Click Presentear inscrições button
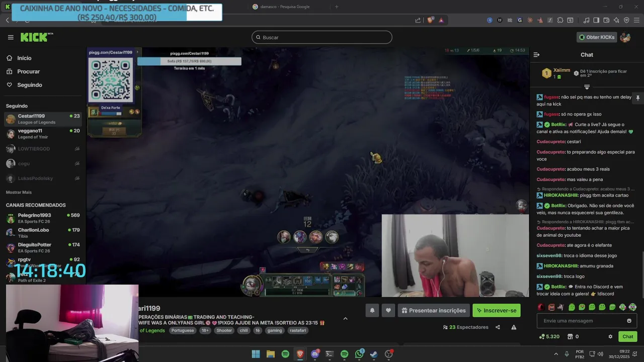The image size is (644, 362). tap(434, 310)
